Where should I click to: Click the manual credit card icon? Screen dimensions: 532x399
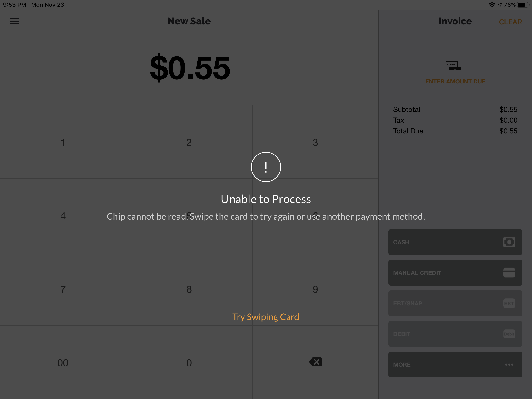509,273
